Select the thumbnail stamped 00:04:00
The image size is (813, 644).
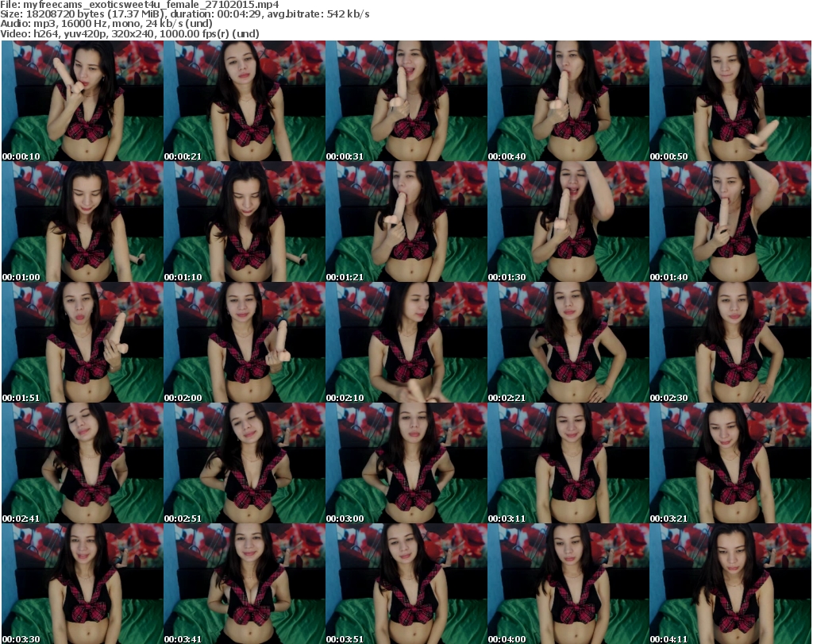coord(568,584)
